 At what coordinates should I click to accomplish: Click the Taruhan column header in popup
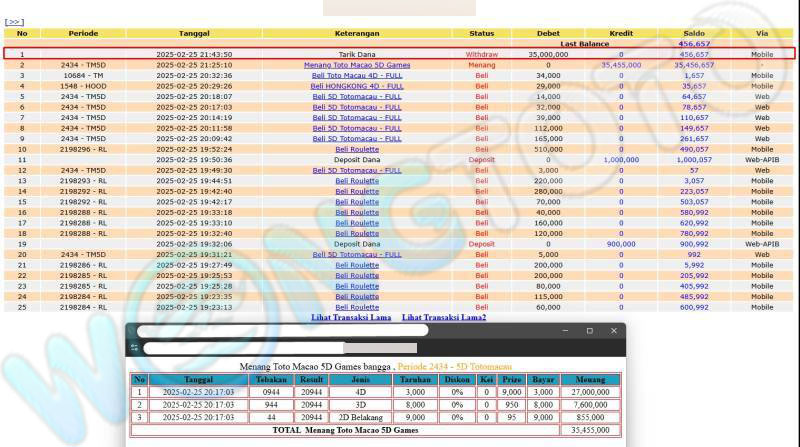click(415, 380)
